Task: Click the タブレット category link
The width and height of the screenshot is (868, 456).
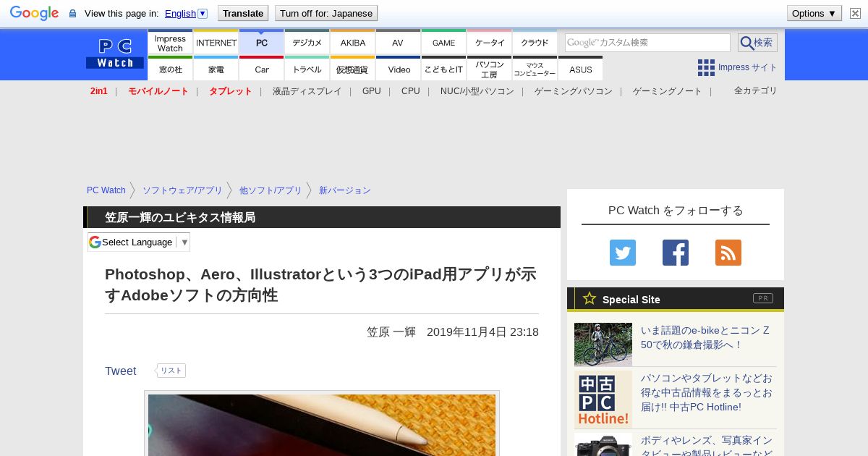Action: [x=231, y=91]
